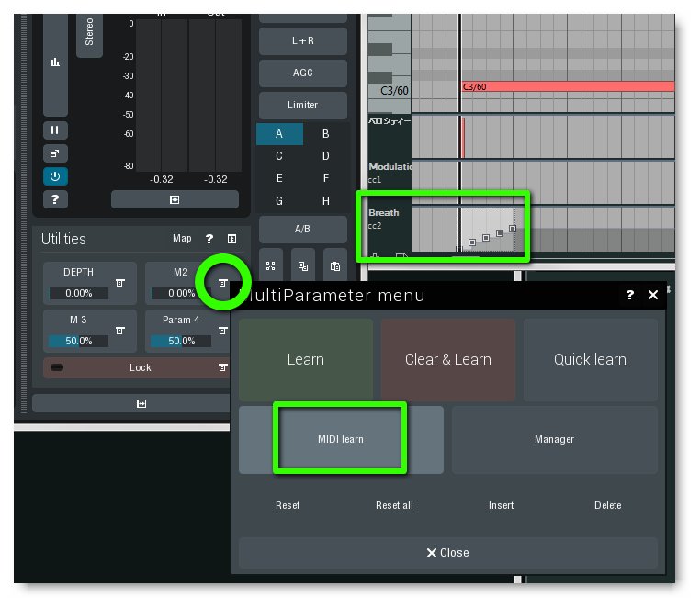The image size is (700, 608).
Task: Click the morph icon below A/B
Action: pos(270,266)
